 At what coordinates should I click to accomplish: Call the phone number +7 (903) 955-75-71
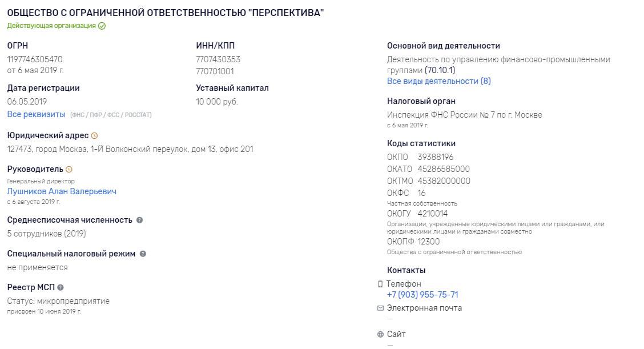click(x=422, y=295)
